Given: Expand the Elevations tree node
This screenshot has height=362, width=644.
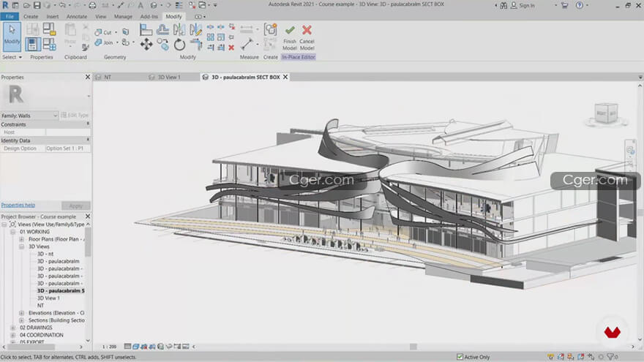Looking at the screenshot, I should click(22, 313).
